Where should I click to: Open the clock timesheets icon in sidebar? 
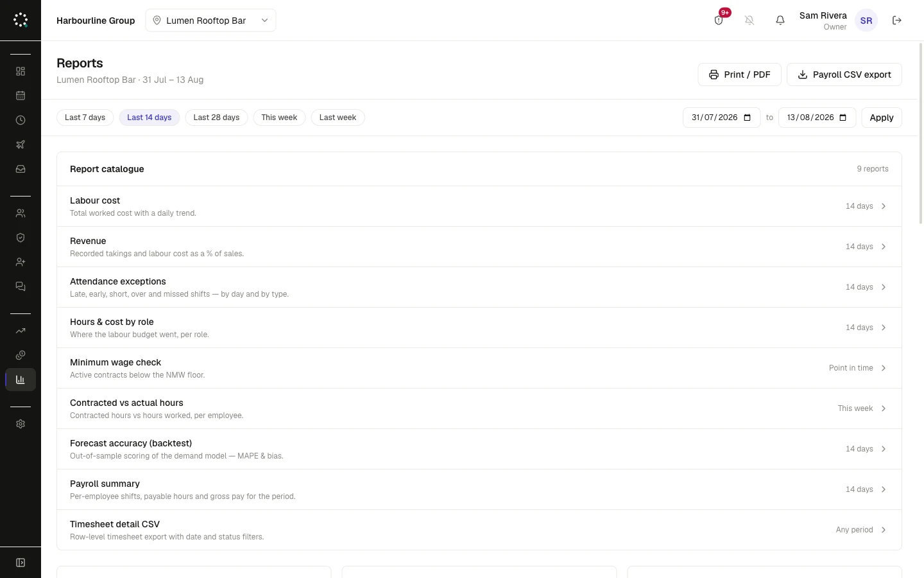point(21,120)
